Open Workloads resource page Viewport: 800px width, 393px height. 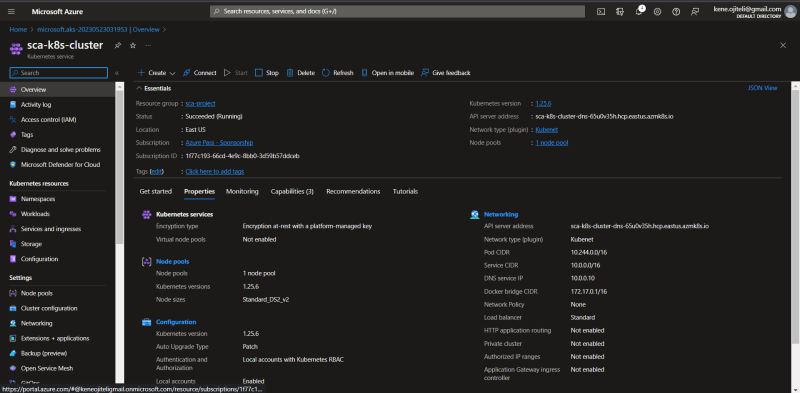[x=35, y=214]
